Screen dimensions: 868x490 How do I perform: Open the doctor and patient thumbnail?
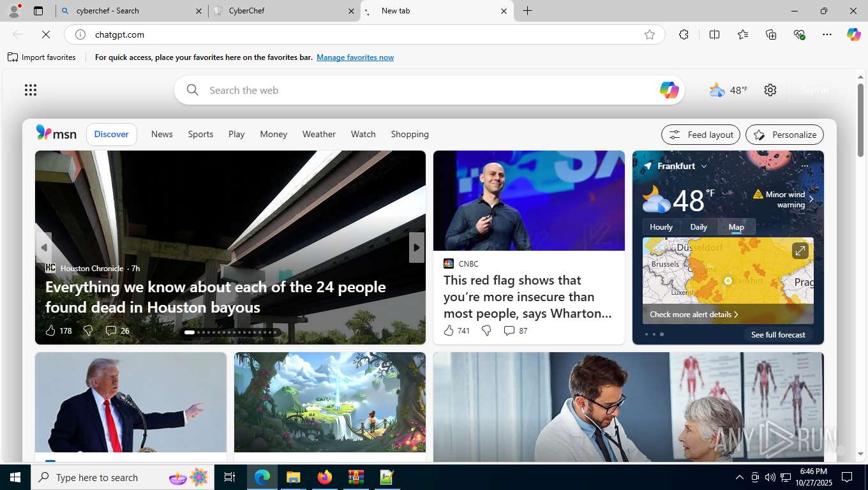[x=629, y=406]
